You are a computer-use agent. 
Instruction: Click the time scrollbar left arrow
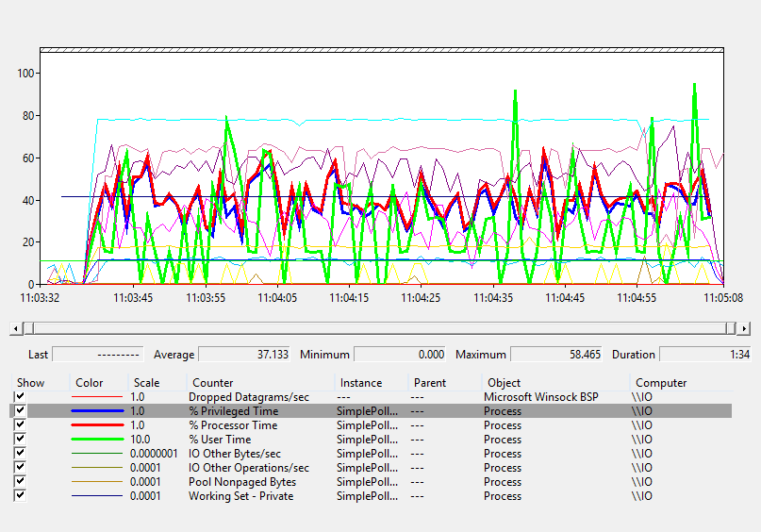[16, 327]
